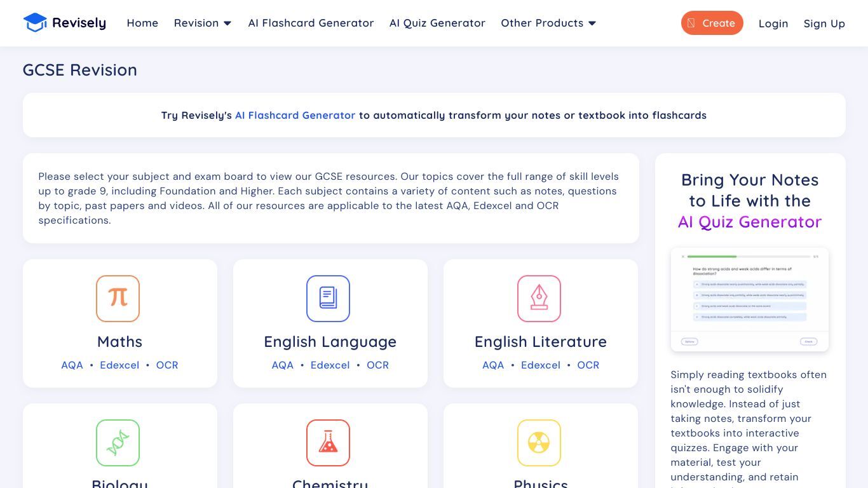Click the icon inside the Create button
868x488 pixels.
[x=691, y=23]
